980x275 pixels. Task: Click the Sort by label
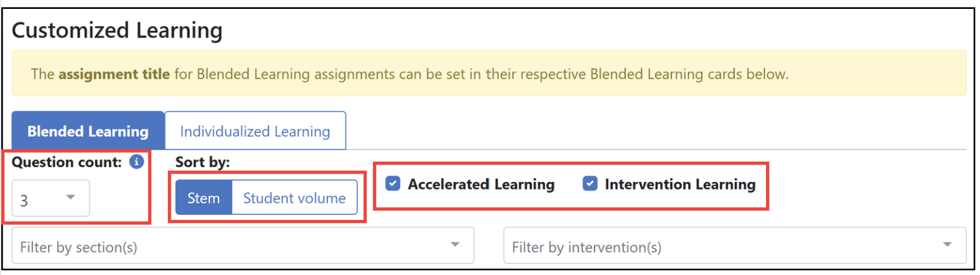click(x=203, y=162)
